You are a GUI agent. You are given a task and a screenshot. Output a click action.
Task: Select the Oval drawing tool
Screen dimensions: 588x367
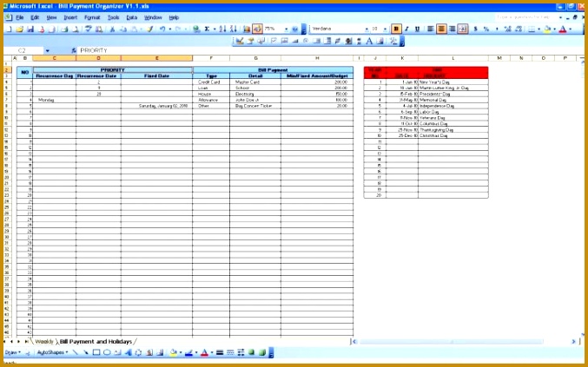[107, 352]
